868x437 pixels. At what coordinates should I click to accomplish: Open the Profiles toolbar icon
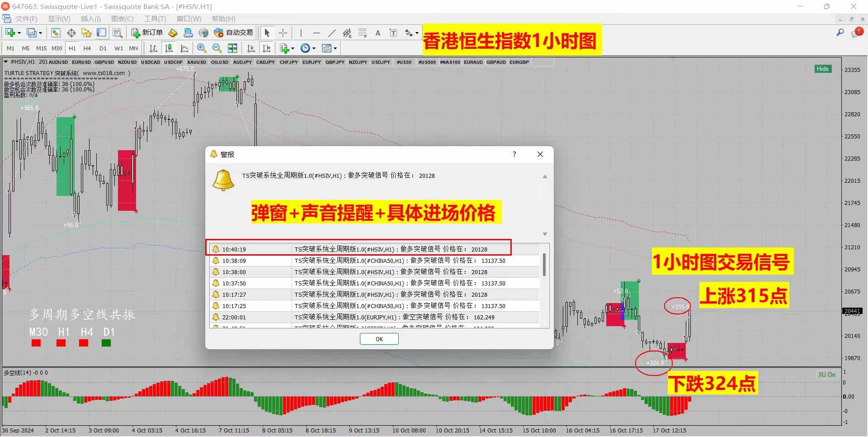[x=31, y=33]
